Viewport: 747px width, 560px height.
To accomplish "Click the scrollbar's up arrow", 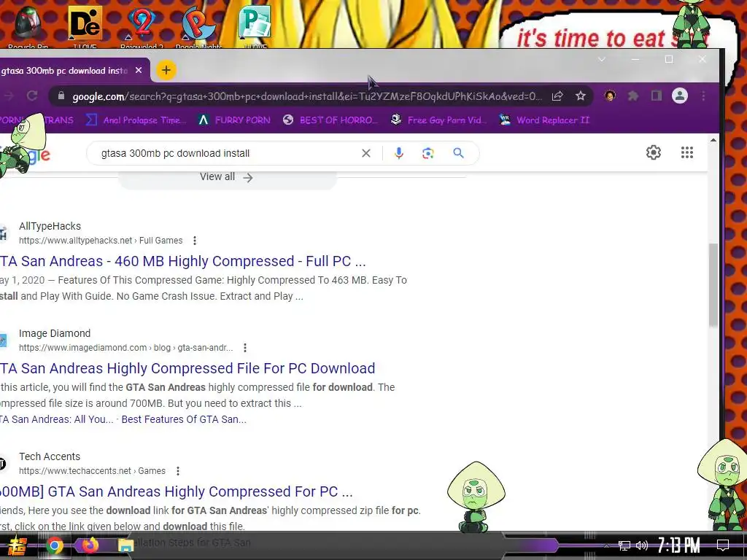I will click(x=713, y=140).
